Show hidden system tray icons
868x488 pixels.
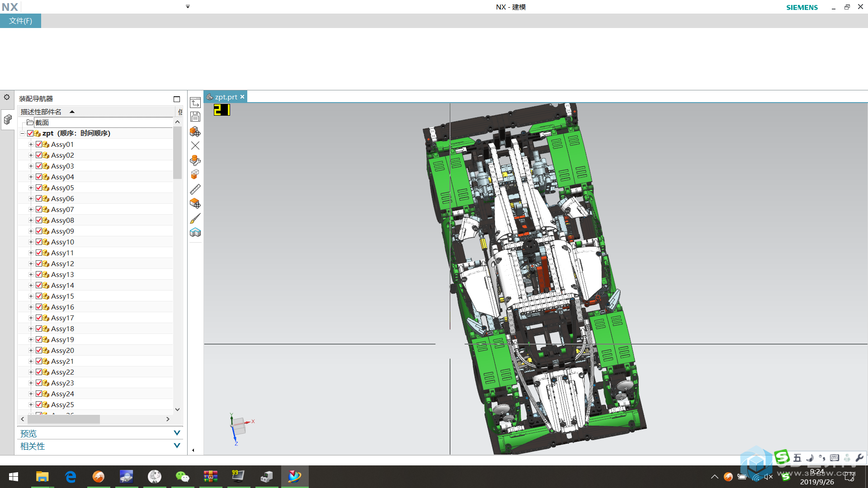[714, 477]
